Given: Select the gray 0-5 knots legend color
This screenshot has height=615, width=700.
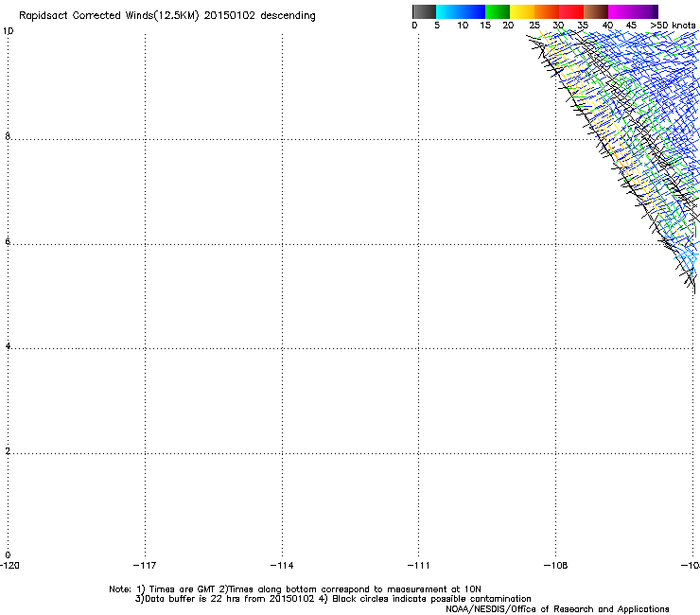Looking at the screenshot, I should click(424, 11).
